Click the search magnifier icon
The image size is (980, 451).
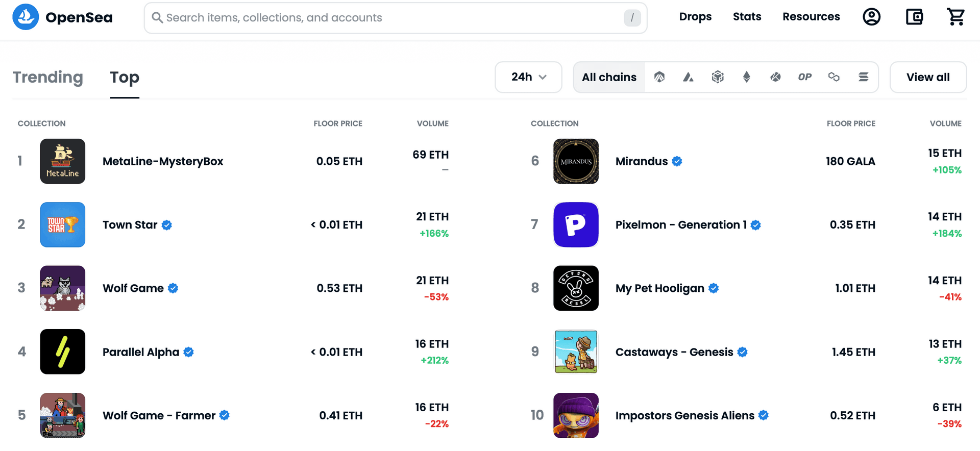[157, 18]
